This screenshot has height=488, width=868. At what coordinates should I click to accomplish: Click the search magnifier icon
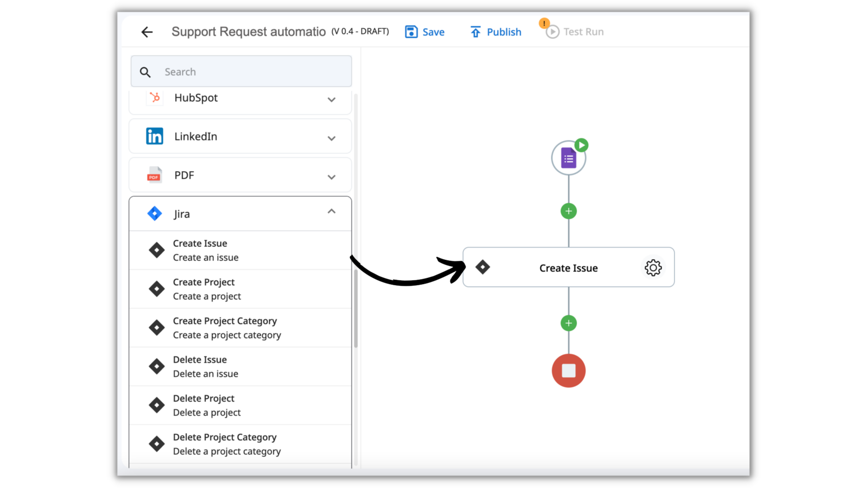pyautogui.click(x=145, y=72)
